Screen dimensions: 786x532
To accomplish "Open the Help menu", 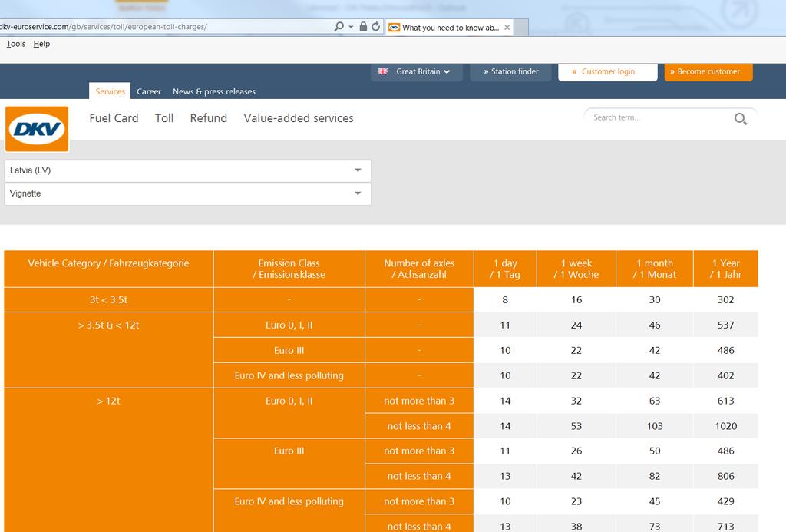I will [41, 44].
